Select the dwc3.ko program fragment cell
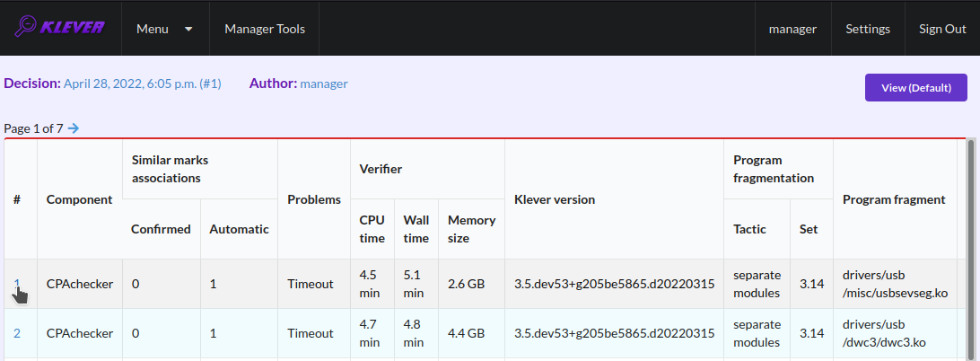This screenshot has width=980, height=361. (895, 333)
